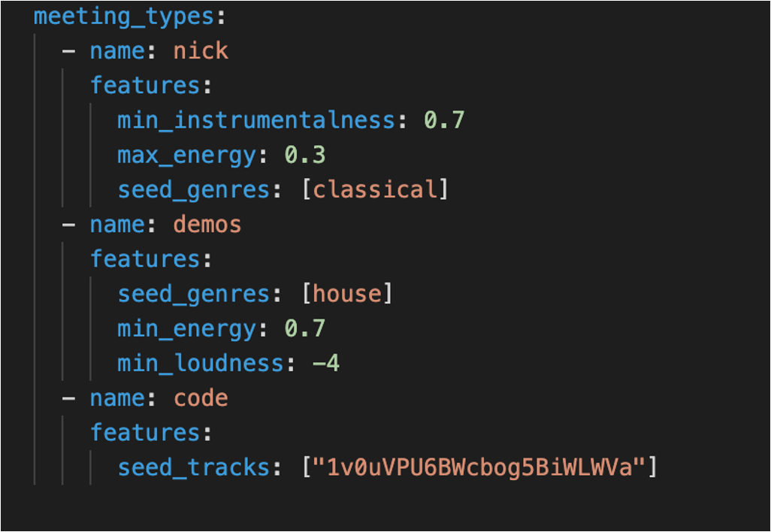
Task: Click the features key under demos
Action: click(145, 259)
